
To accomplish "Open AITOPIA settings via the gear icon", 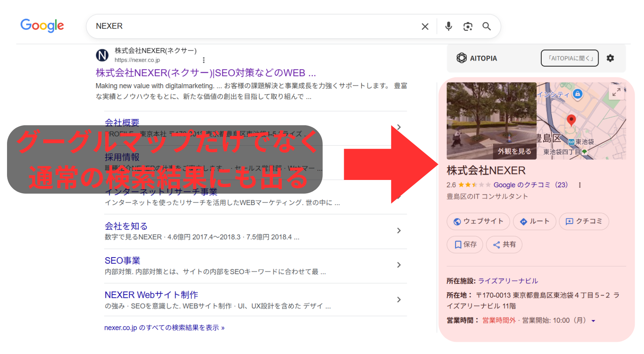I will [611, 58].
